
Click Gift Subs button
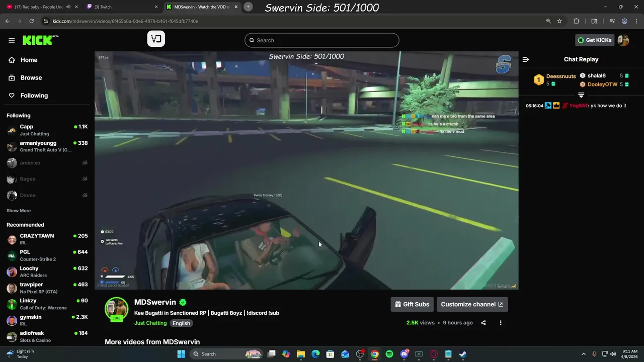pyautogui.click(x=412, y=304)
